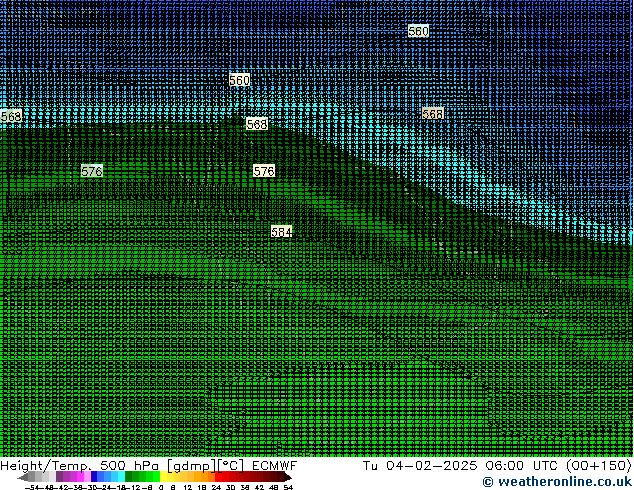Click the bright red swatch in the color scale

218,477
